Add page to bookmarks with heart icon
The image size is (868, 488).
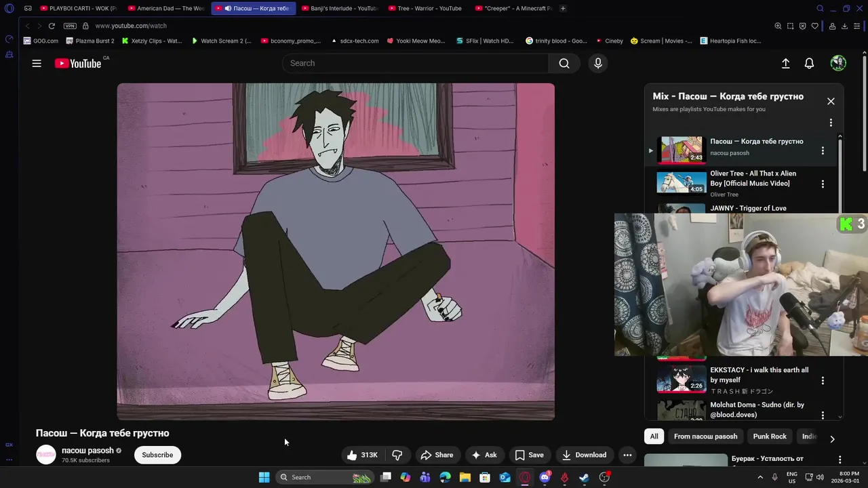pos(814,26)
